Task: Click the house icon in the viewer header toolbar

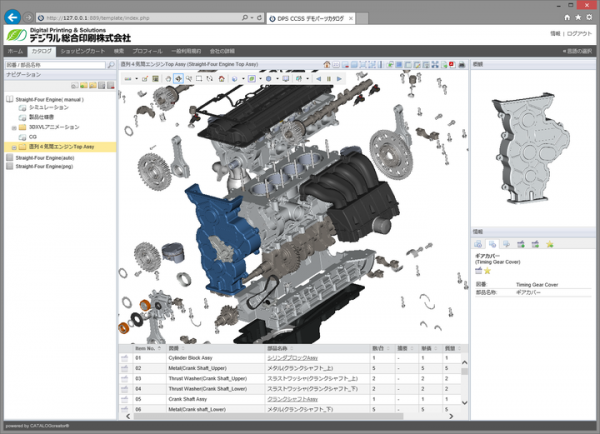Action: click(x=327, y=65)
